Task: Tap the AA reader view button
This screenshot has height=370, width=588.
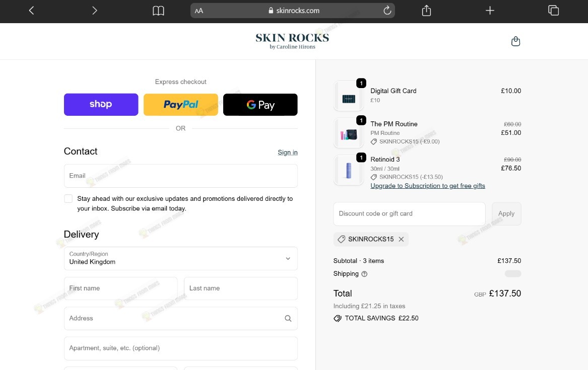Action: (199, 11)
